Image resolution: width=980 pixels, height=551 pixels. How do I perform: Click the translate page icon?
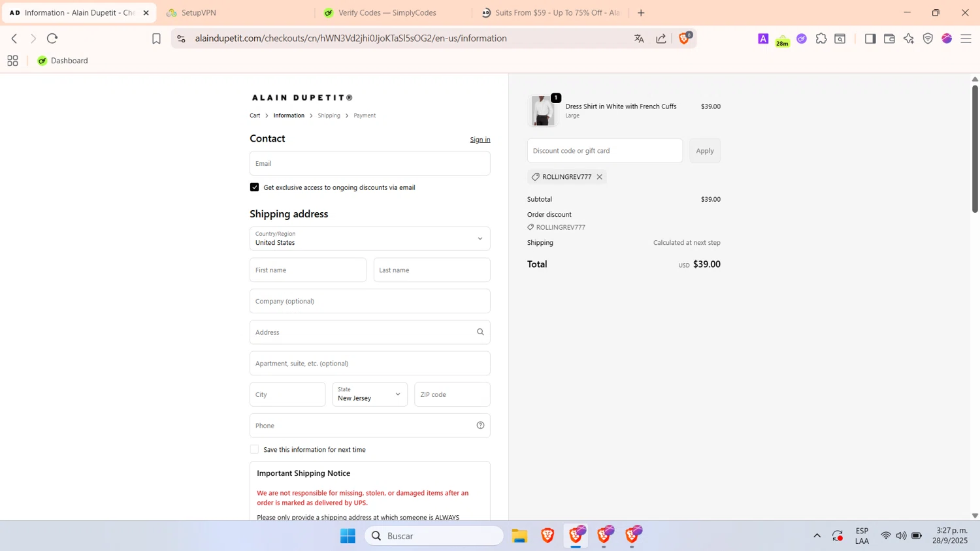(639, 39)
